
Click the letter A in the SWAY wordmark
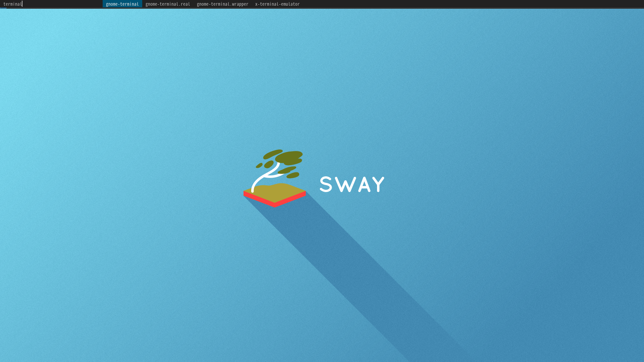pos(364,186)
